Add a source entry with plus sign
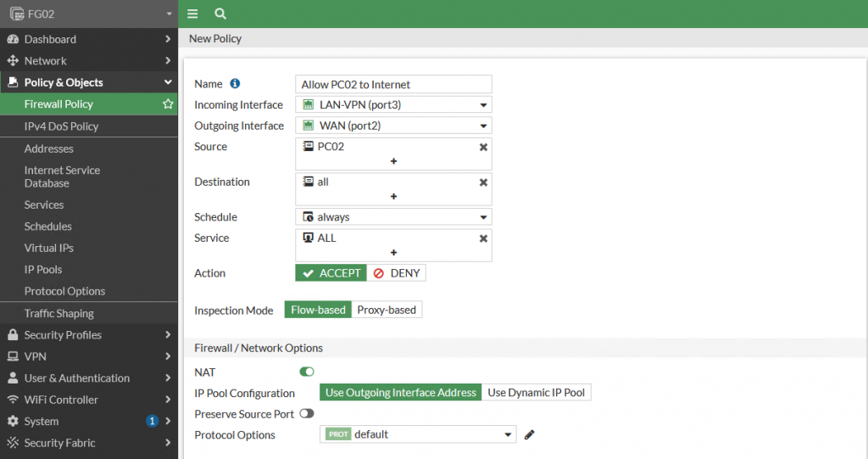Screen dimensions: 868x459 click(x=393, y=161)
